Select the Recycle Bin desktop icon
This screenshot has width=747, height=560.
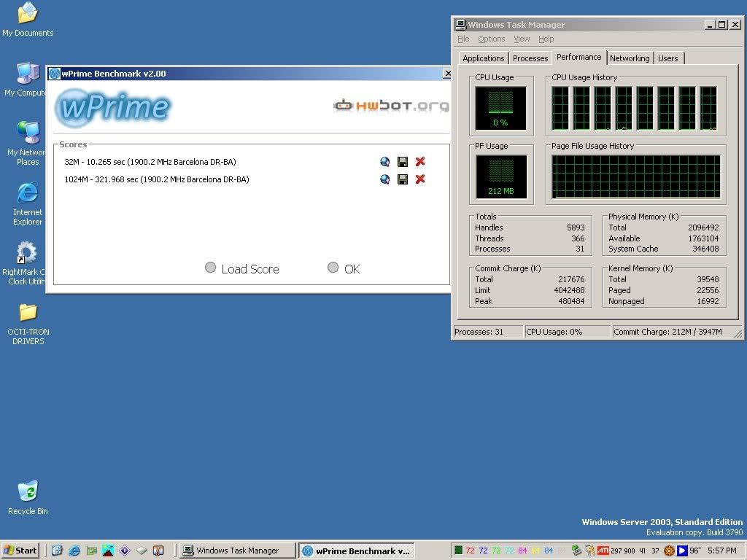pyautogui.click(x=28, y=497)
